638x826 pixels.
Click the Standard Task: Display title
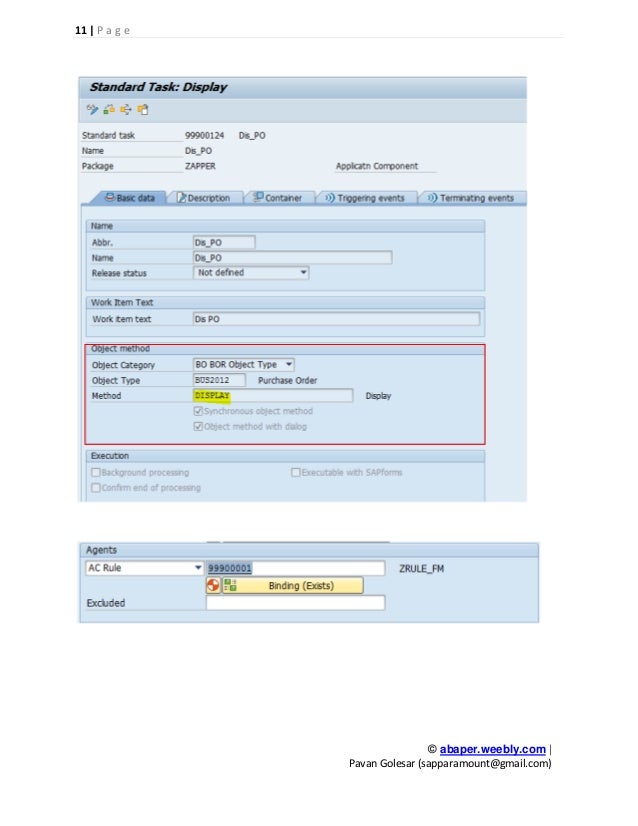158,87
